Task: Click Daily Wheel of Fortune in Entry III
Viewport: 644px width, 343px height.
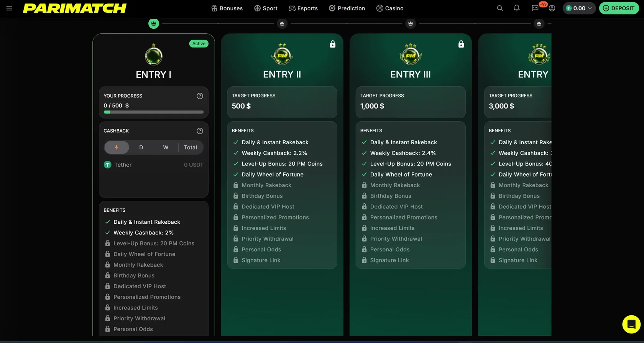Action: tap(401, 174)
